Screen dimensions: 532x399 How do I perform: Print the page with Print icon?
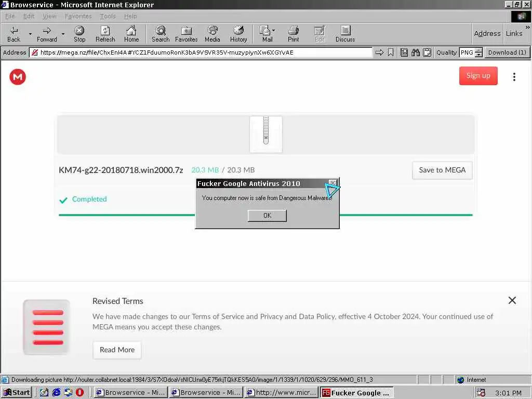(x=293, y=34)
